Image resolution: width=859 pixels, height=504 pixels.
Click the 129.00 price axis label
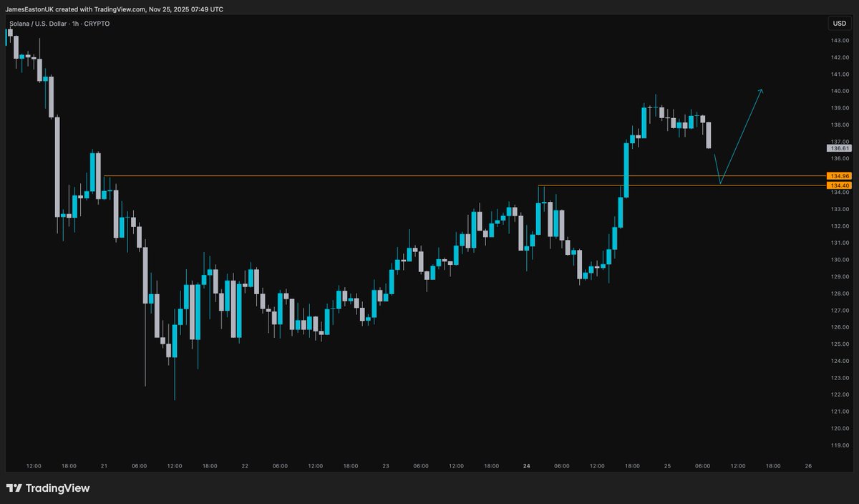pos(839,277)
